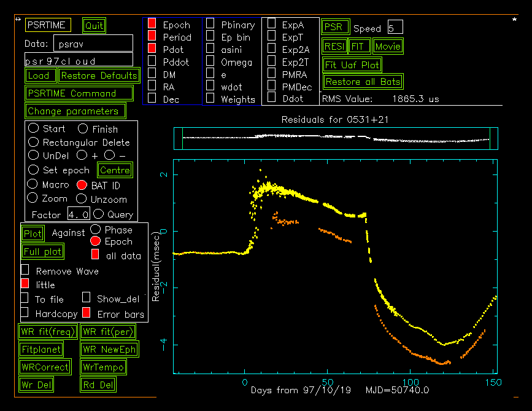
Task: Click the residuals overview strip
Action: point(331,138)
